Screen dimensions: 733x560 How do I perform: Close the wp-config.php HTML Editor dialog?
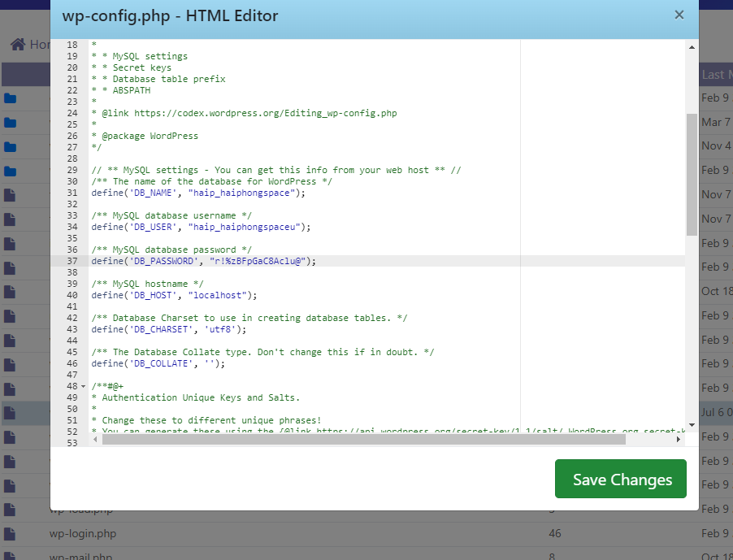pyautogui.click(x=679, y=15)
